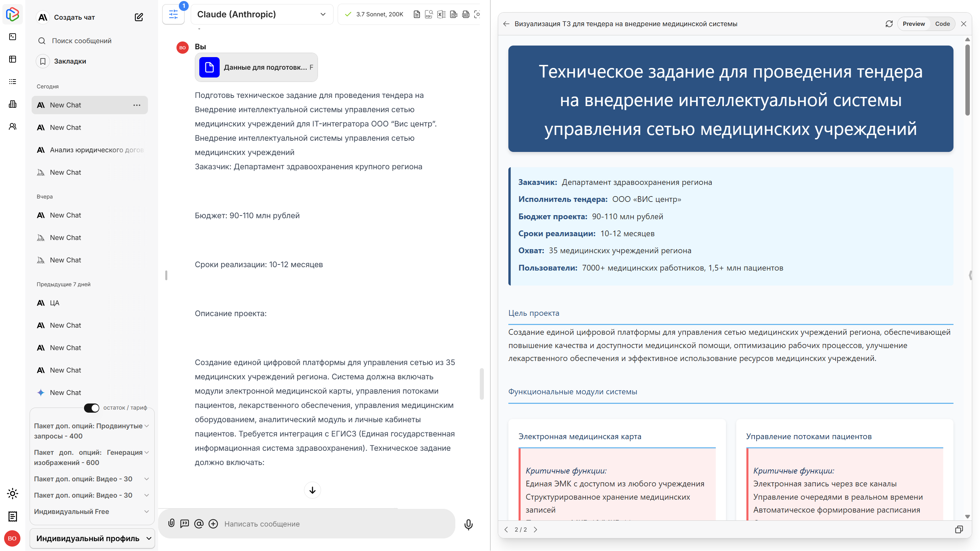980x551 pixels.
Task: Switch to Code view in artifact panel
Action: click(942, 24)
